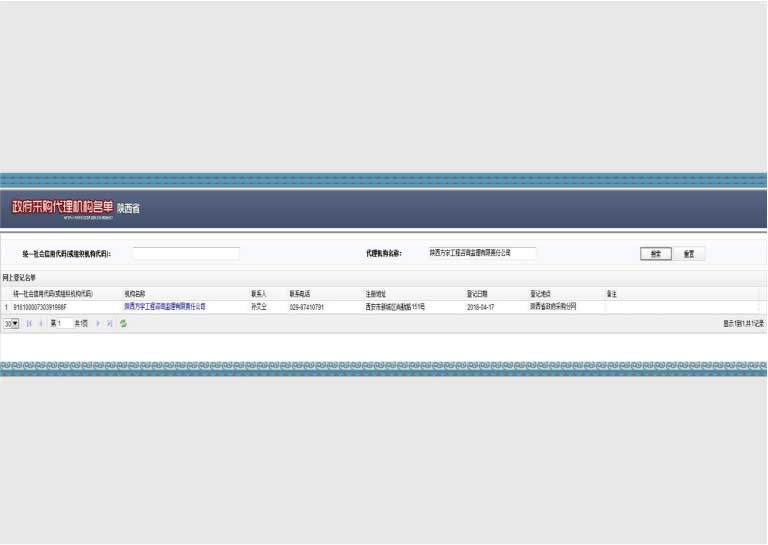Go to the previous page of results
Screen dimensions: 768x545
click(x=40, y=324)
